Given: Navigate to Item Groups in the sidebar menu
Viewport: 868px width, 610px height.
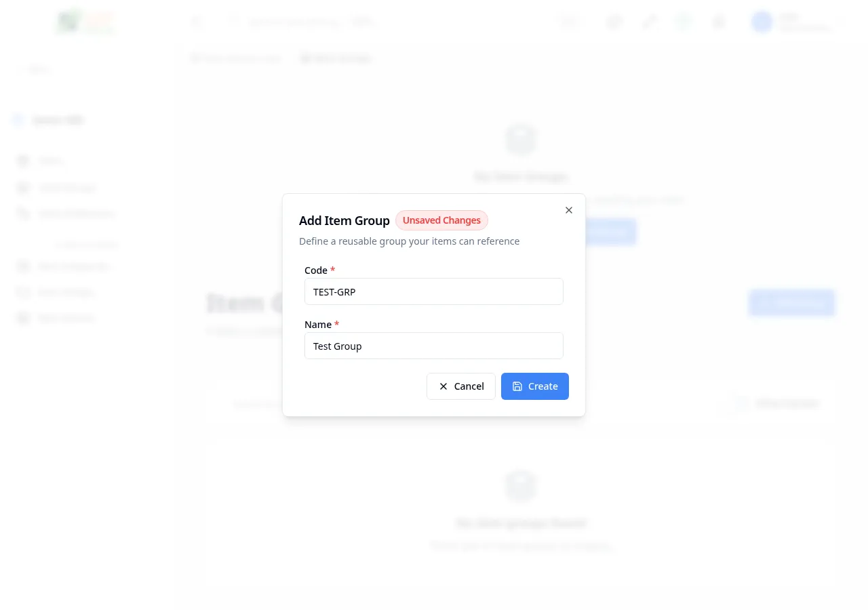Looking at the screenshot, I should pyautogui.click(x=66, y=188).
